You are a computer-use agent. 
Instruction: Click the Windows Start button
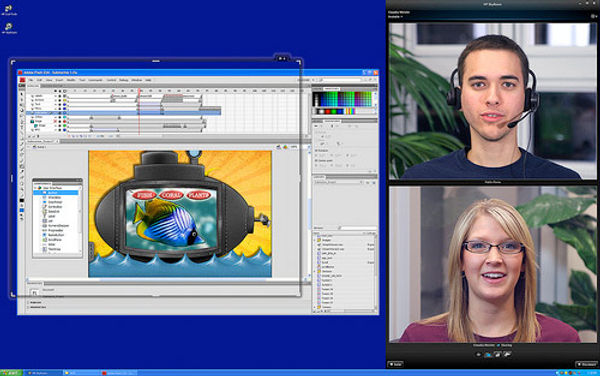[11, 373]
